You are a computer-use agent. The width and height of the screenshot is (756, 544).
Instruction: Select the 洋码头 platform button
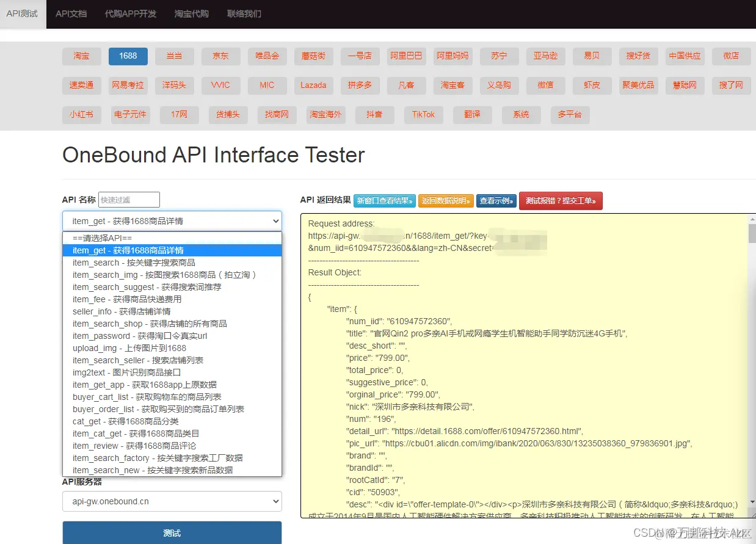coord(174,85)
